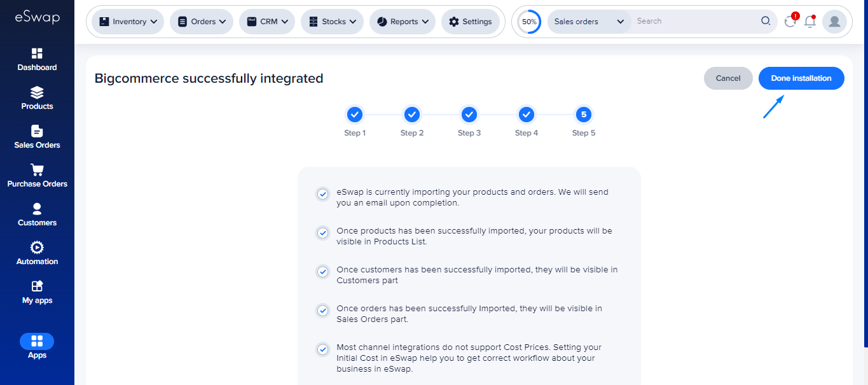Open Sales Orders in the sidebar
868x385 pixels.
[x=37, y=132]
